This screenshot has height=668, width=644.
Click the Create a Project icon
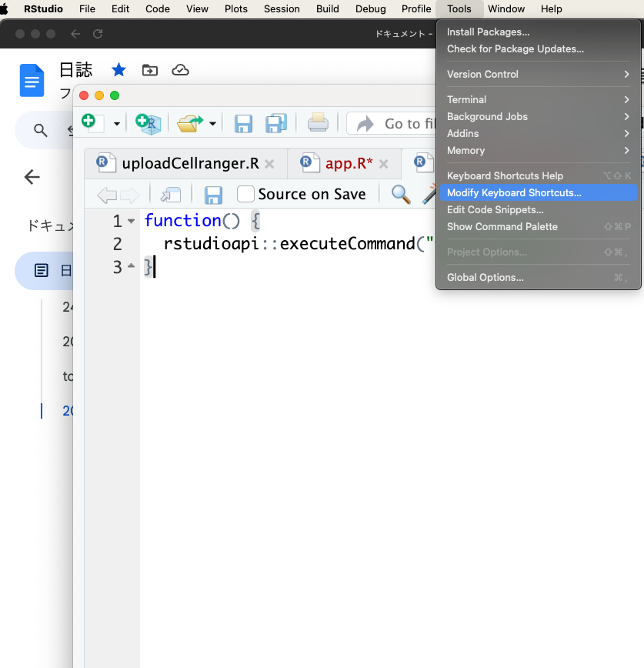tap(148, 124)
